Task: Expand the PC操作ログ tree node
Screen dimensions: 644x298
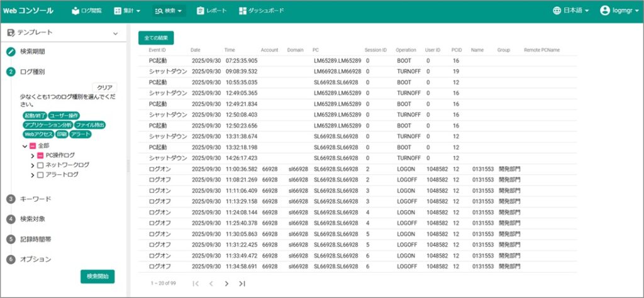Action: tap(32, 155)
